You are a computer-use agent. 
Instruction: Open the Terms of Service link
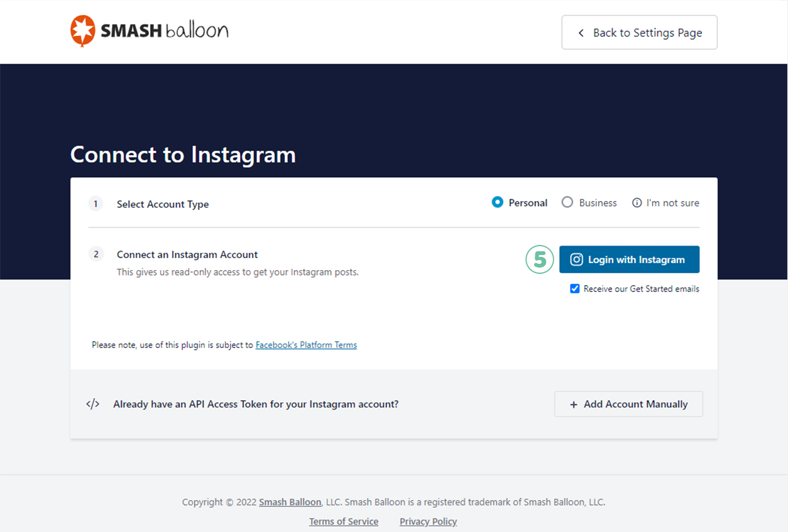(344, 521)
